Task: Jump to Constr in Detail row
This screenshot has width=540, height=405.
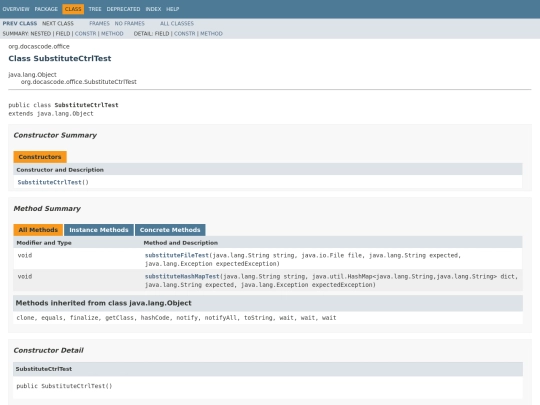Action: click(184, 33)
